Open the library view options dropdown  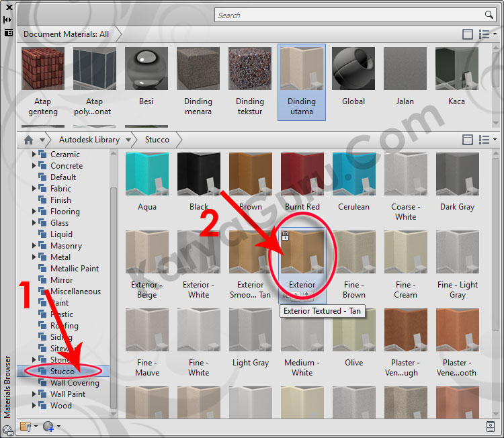[x=487, y=140]
